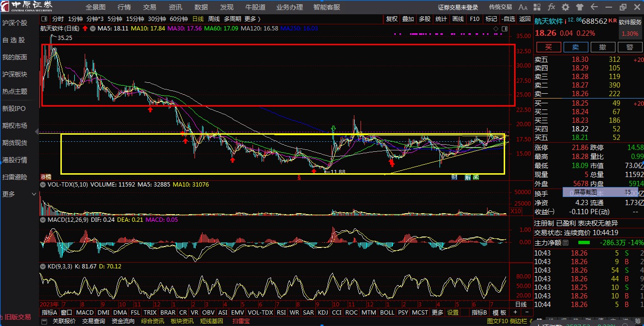Select the TRIX indicator tab

pos(150,313)
